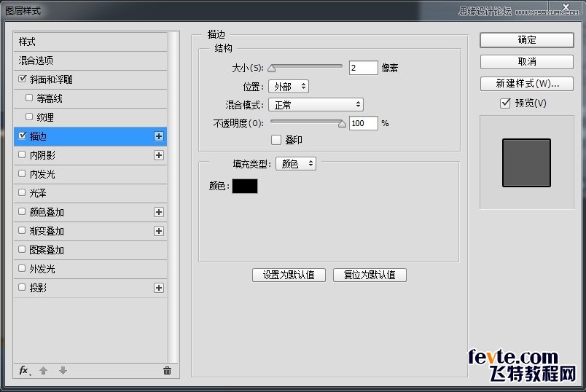Click the 不透明度 slider handle
Screen dimensions: 586x392
pyautogui.click(x=342, y=124)
